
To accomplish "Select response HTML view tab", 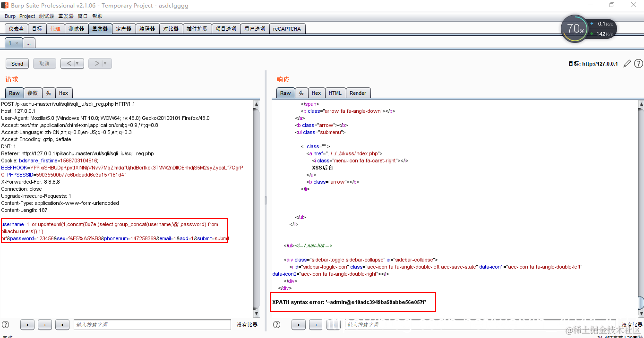I will click(x=335, y=93).
